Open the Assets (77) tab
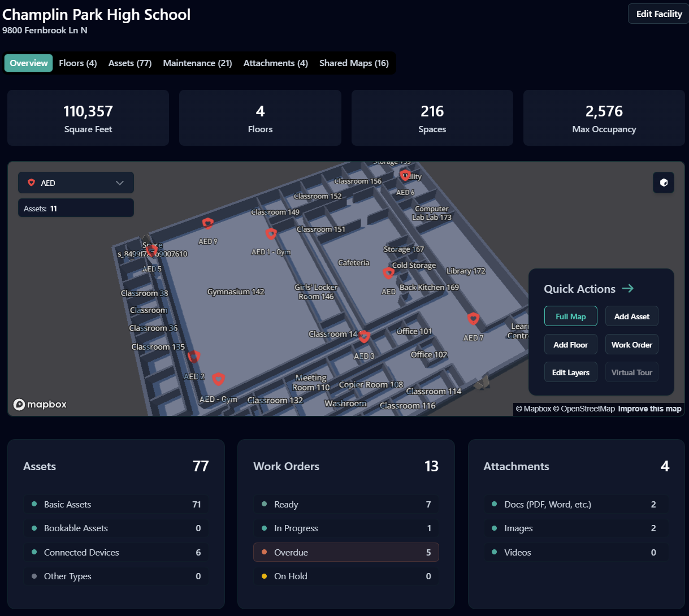Screen dimensions: 689x616 coord(130,63)
